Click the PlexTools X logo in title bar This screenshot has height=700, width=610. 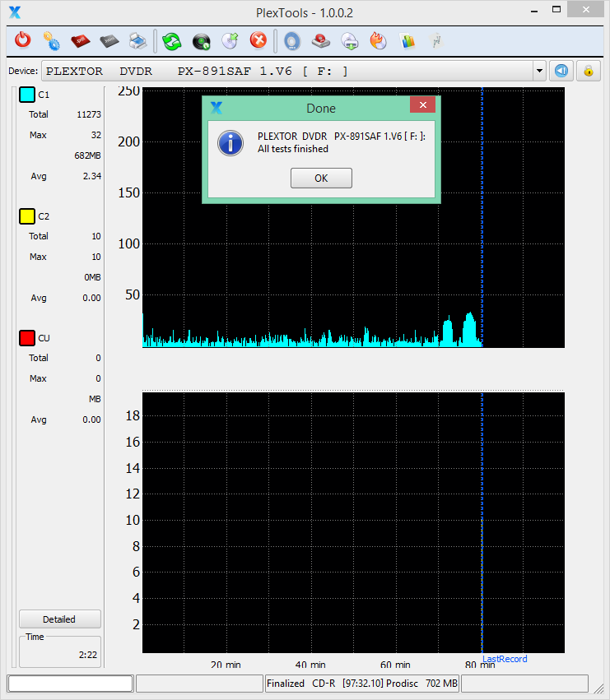15,12
